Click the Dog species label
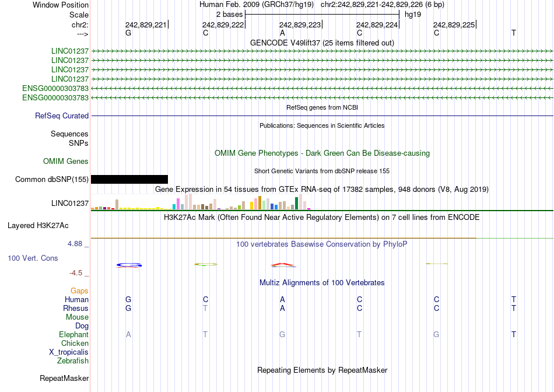554x392 pixels. click(x=82, y=326)
